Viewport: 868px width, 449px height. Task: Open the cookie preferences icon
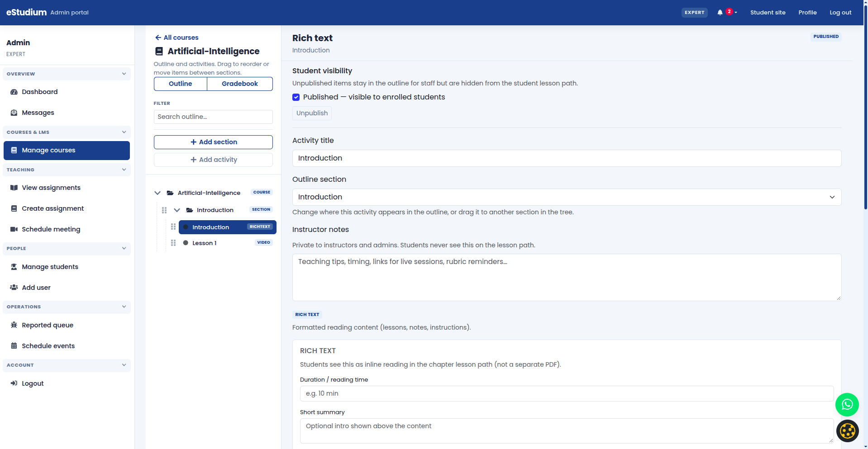coord(847,431)
